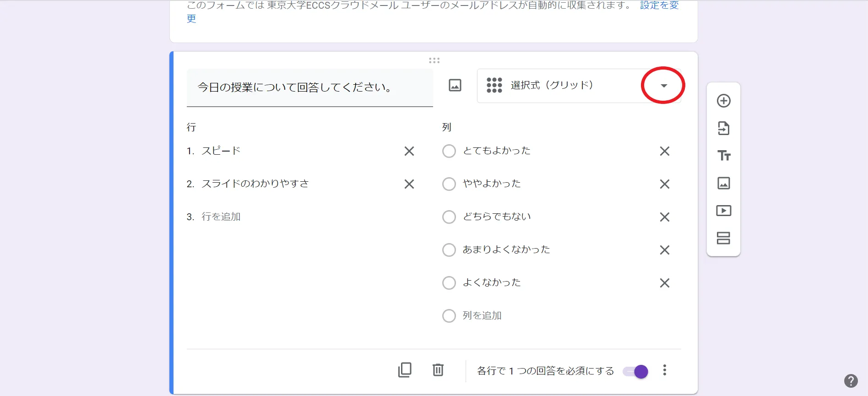
Task: Open the question type dropdown arrow
Action: pyautogui.click(x=663, y=86)
